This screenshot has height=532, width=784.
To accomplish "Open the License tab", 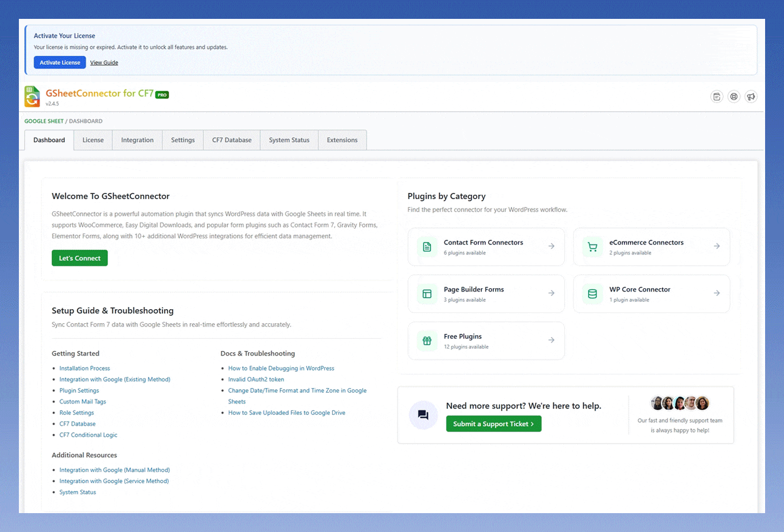I will click(x=93, y=140).
